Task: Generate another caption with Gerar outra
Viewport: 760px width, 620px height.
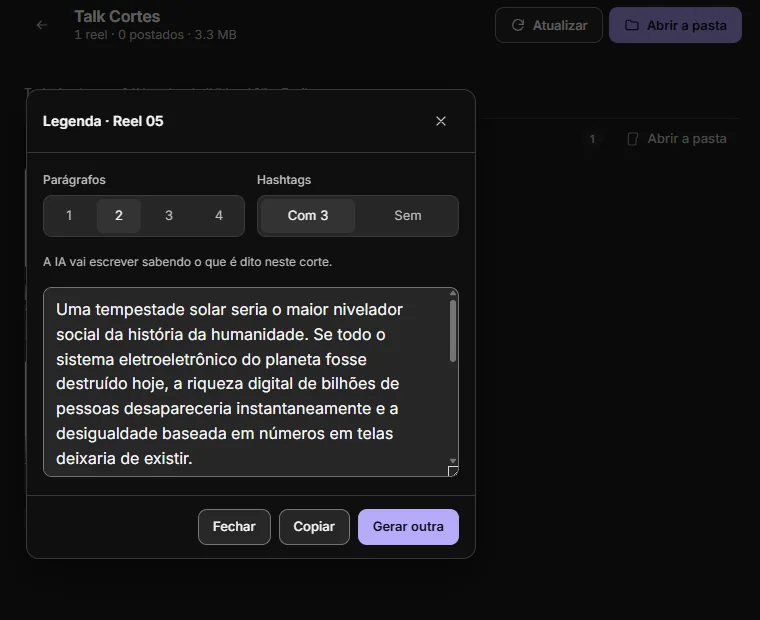Action: [x=408, y=527]
